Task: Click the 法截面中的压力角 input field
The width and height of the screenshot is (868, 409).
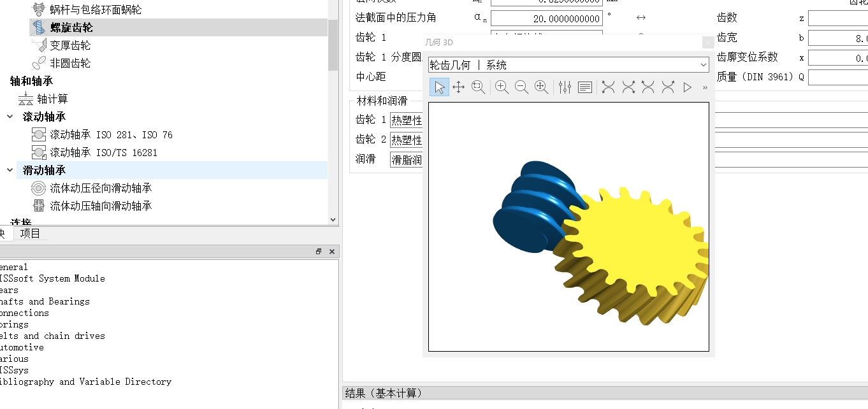Action: point(546,18)
